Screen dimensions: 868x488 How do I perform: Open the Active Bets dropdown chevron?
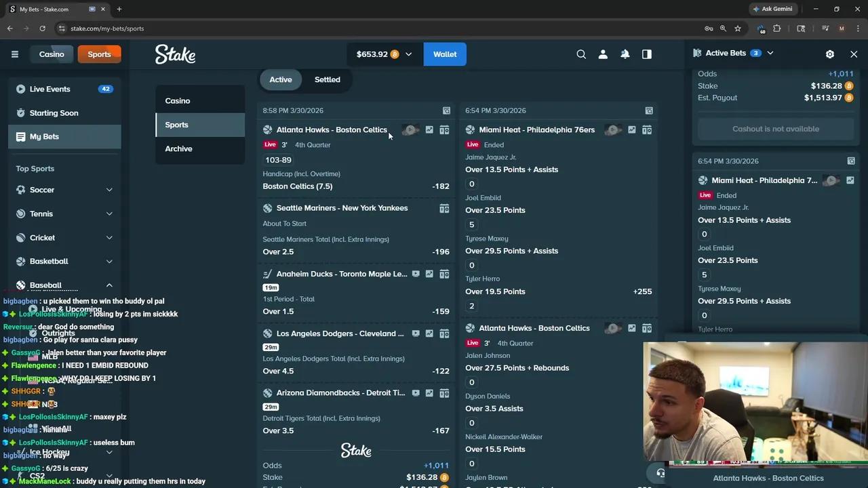pyautogui.click(x=770, y=53)
